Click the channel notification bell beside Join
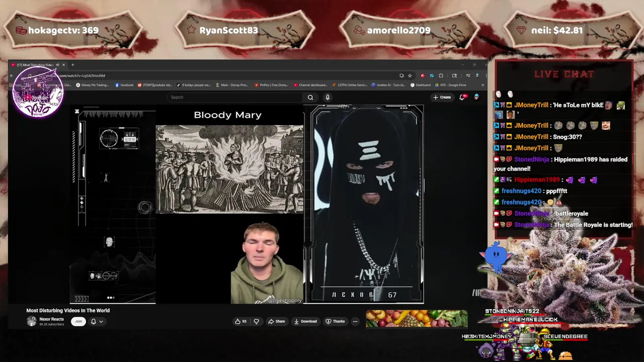Viewport: 644px width, 362px height. tap(93, 321)
